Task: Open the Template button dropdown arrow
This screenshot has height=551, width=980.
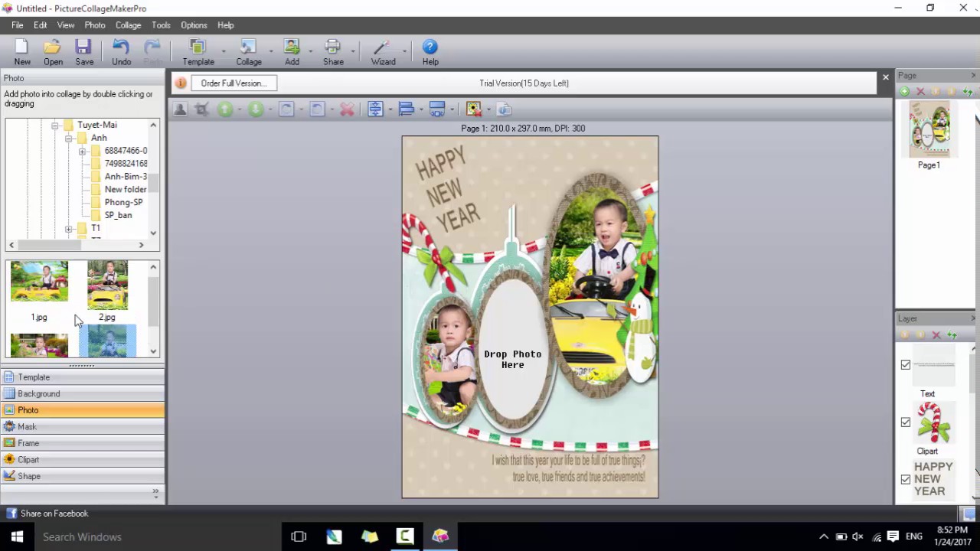Action: (224, 52)
